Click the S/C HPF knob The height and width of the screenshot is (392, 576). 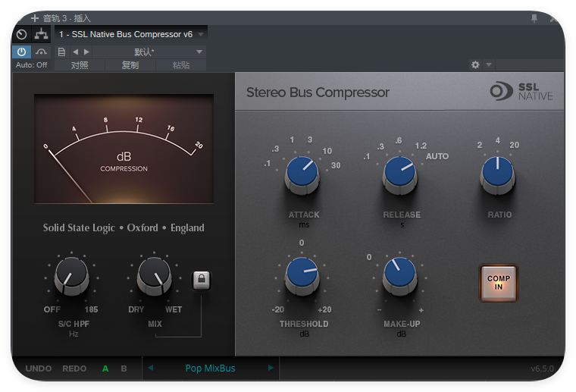point(72,275)
